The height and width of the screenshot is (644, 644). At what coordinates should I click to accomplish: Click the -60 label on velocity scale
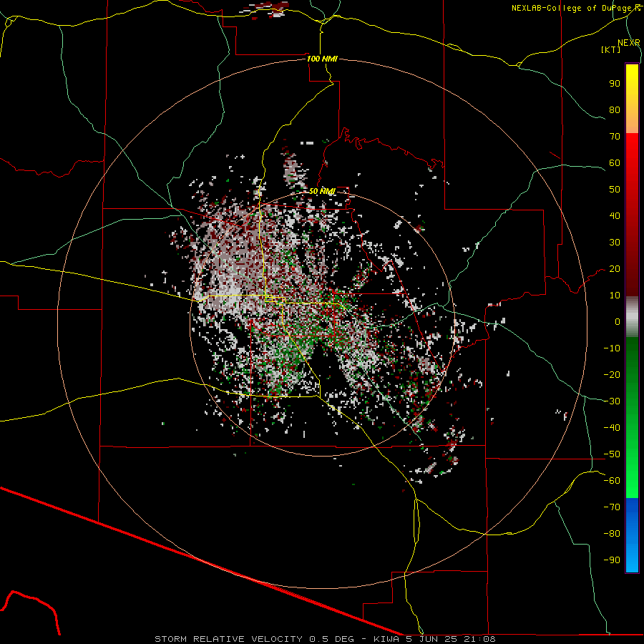tap(612, 481)
